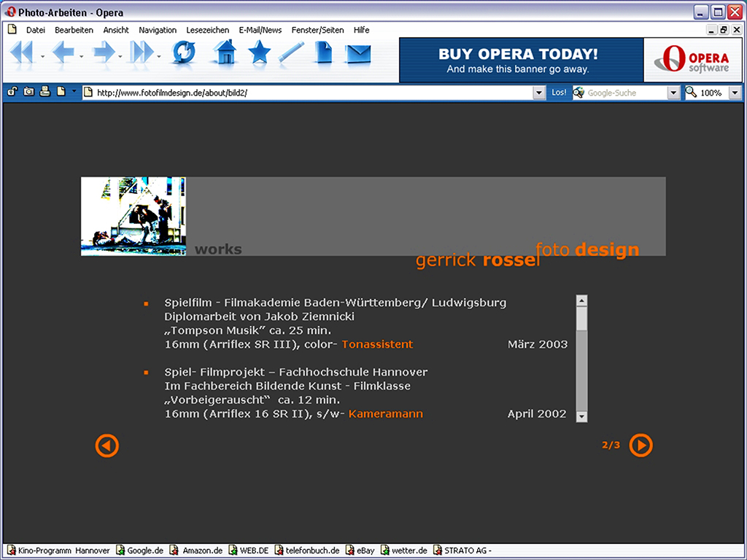This screenshot has width=747, height=560.
Task: Open the Rewind history dropdown arrow
Action: coord(42,57)
